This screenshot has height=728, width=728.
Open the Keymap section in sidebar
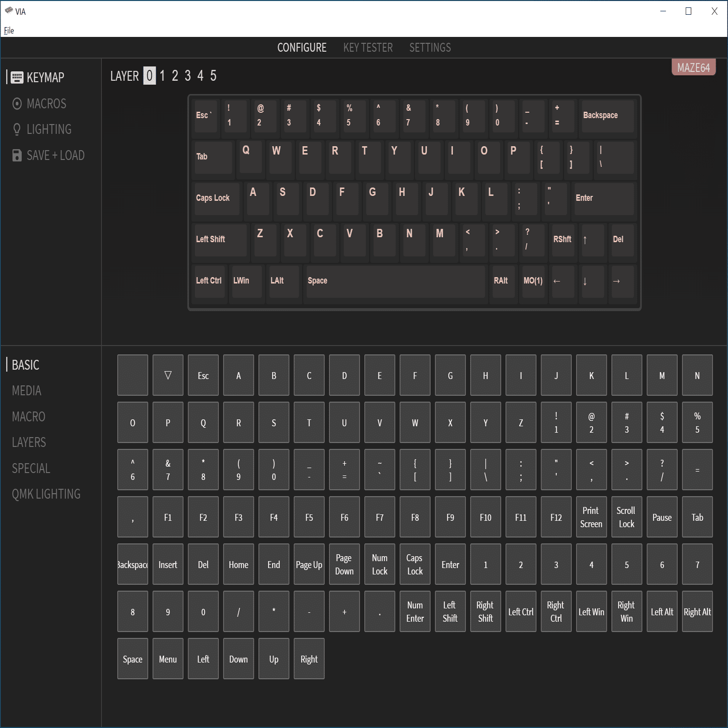pyautogui.click(x=38, y=77)
